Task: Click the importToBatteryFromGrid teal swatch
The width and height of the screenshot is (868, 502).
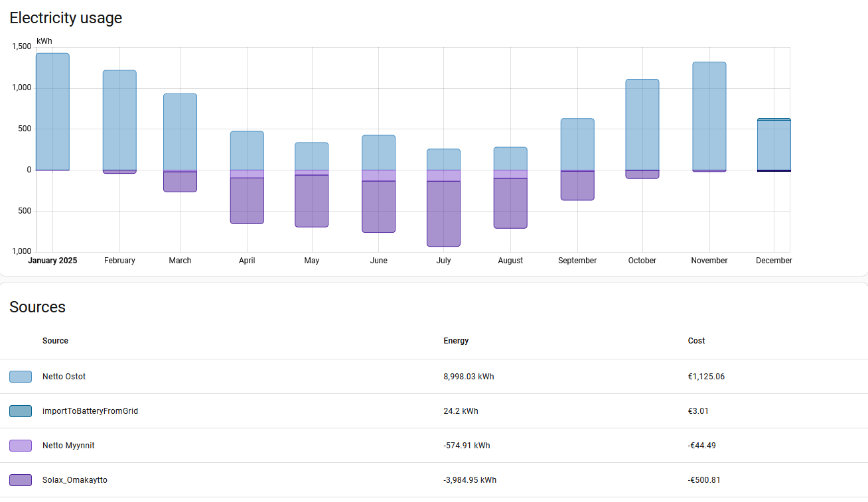Action: pyautogui.click(x=20, y=411)
